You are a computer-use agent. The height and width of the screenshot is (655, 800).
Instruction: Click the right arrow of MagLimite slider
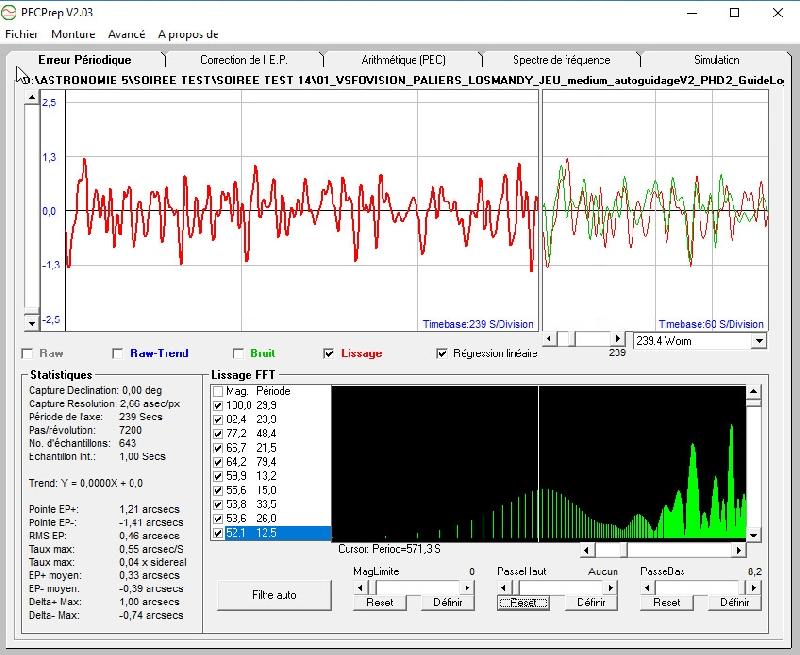467,588
